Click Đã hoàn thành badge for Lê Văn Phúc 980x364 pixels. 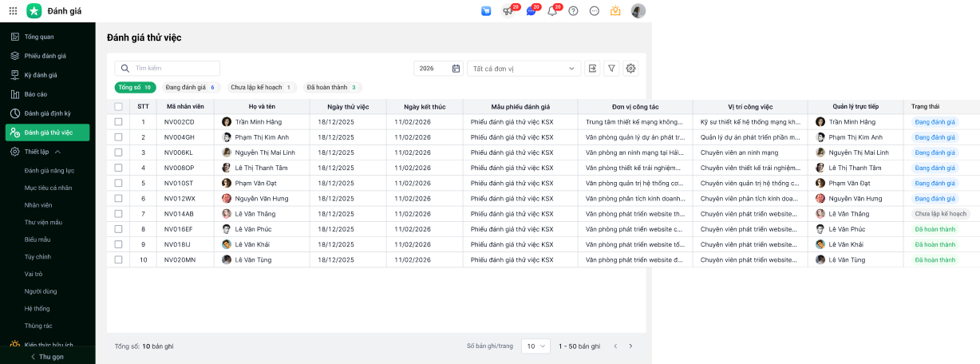(935, 229)
